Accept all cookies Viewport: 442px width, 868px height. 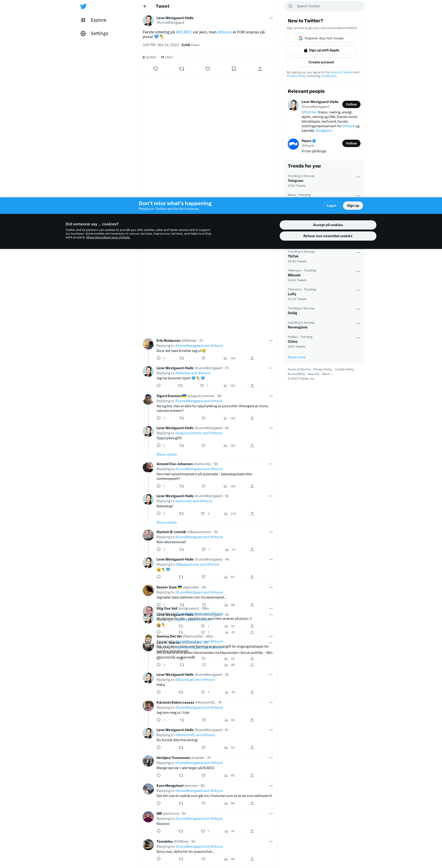[328, 225]
